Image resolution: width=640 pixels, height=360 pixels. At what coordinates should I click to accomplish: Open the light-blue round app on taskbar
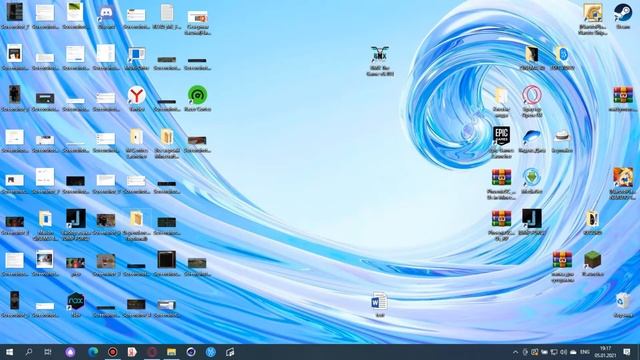pos(211,352)
